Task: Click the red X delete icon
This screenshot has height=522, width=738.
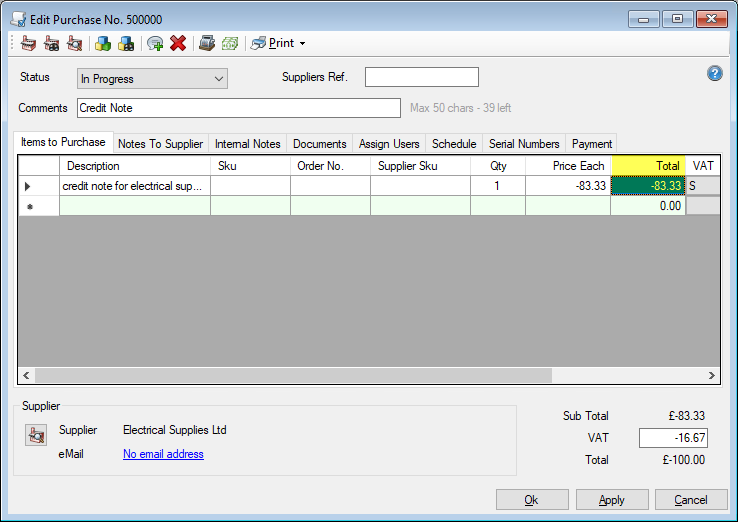Action: pyautogui.click(x=178, y=43)
